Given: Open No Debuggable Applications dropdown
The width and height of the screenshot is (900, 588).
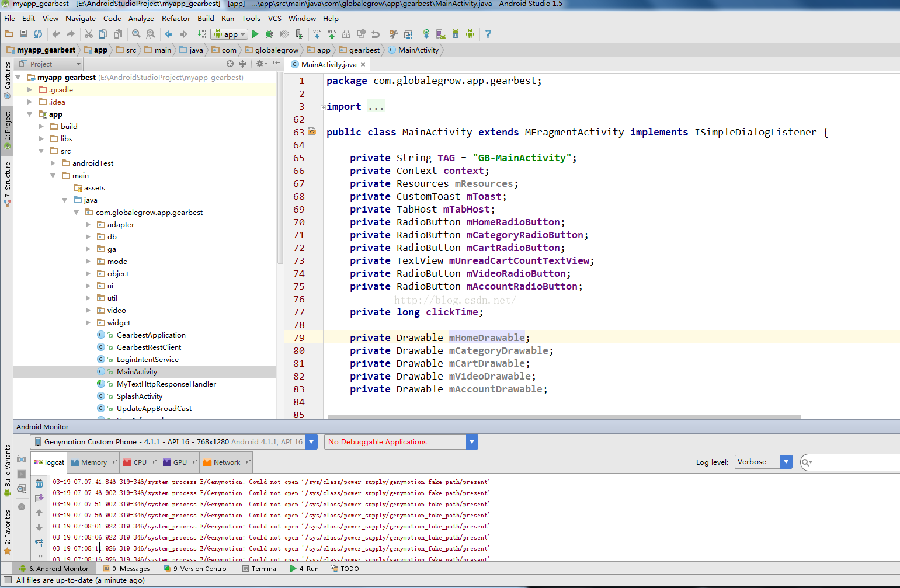Looking at the screenshot, I should [472, 442].
